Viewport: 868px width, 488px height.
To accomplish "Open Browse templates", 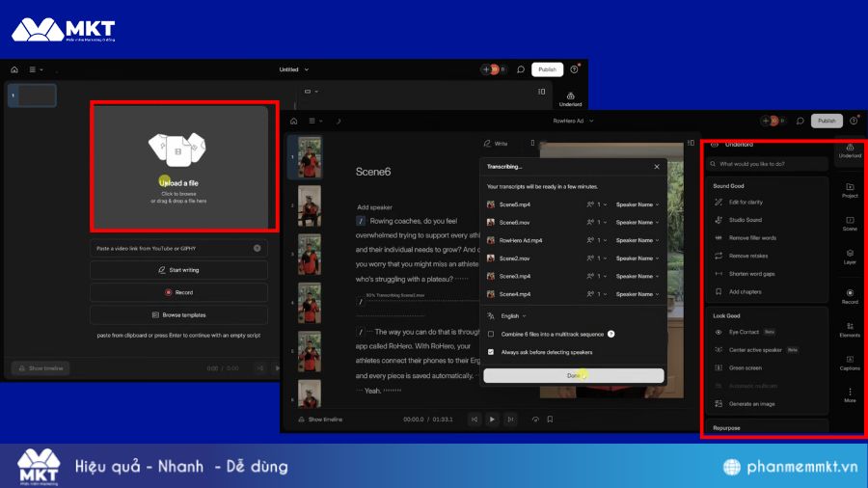I will pos(178,314).
